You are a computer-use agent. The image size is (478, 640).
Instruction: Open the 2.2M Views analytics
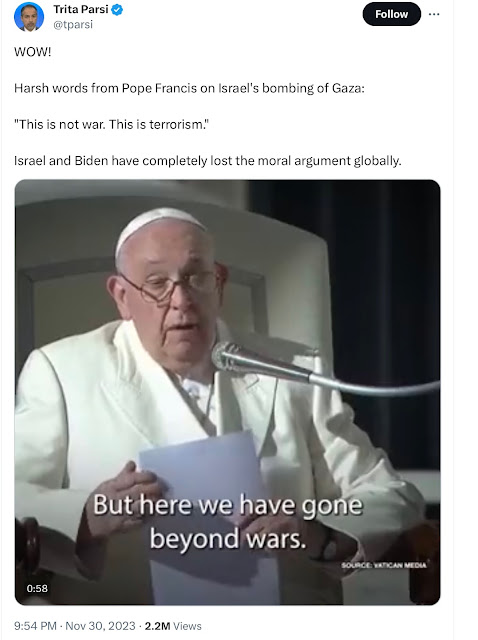point(173,626)
